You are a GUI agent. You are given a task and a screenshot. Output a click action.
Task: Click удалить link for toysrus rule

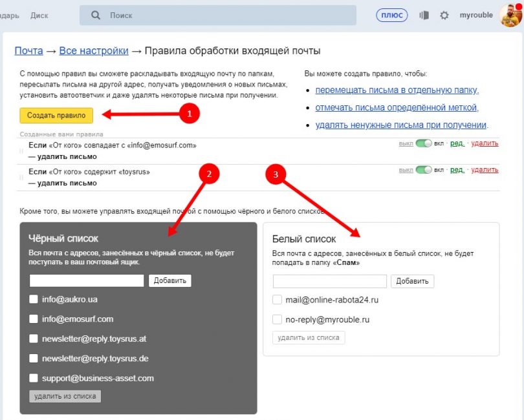pyautogui.click(x=485, y=170)
